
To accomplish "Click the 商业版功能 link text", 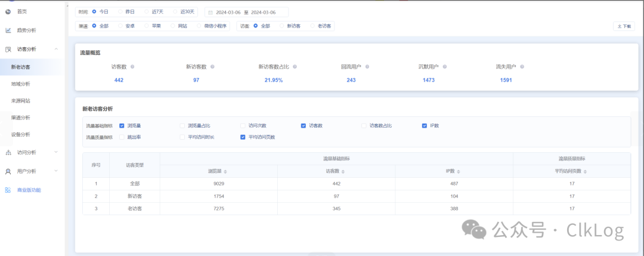I will coord(29,190).
